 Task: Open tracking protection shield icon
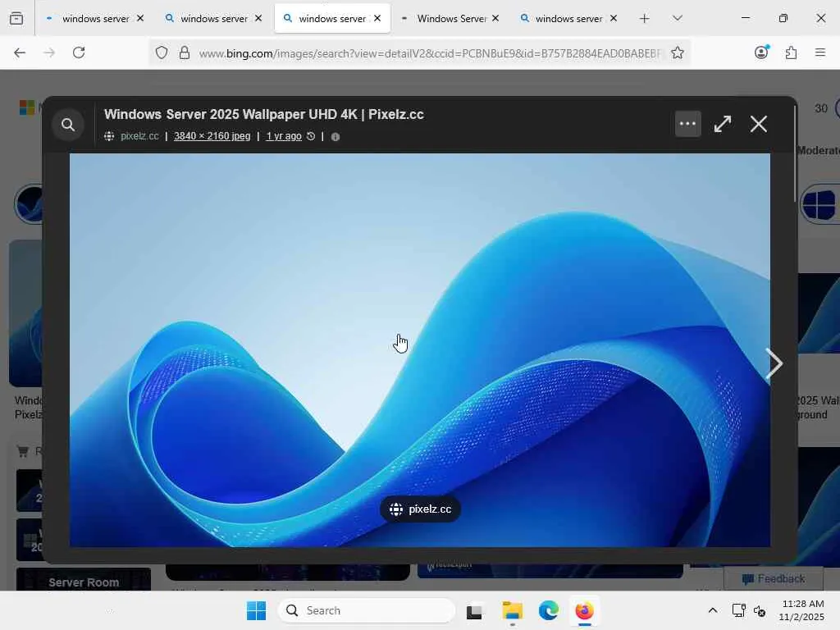click(x=162, y=52)
